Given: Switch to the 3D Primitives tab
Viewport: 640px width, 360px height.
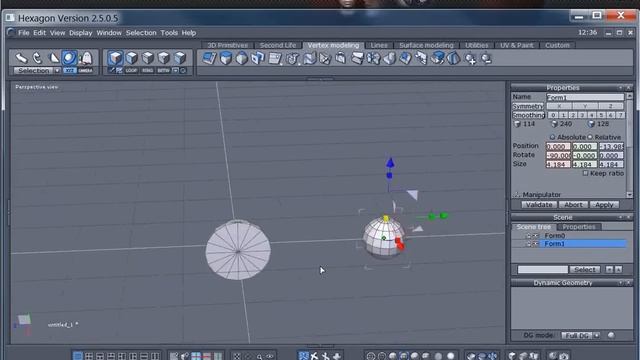Looking at the screenshot, I should click(x=227, y=45).
